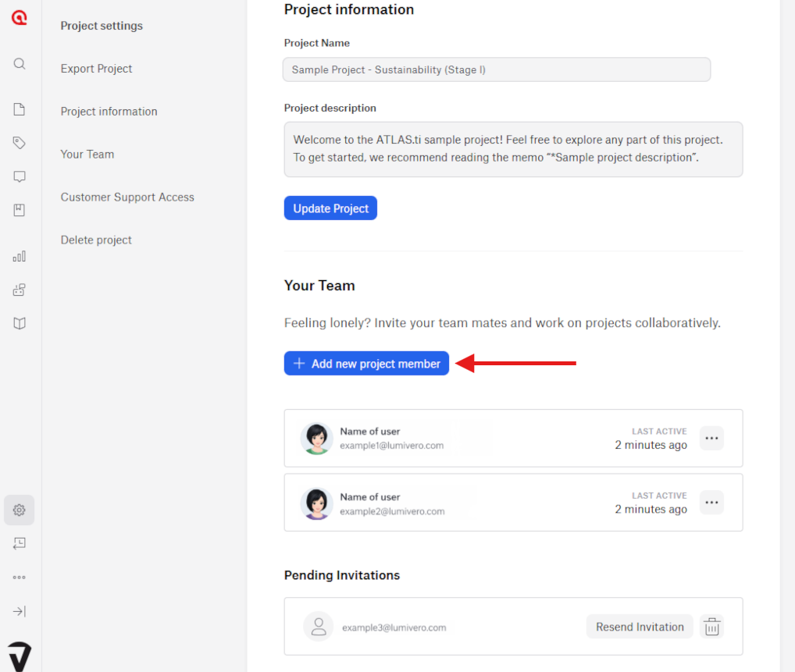
Task: Open the sidebar three-dot more menu
Action: (20, 578)
